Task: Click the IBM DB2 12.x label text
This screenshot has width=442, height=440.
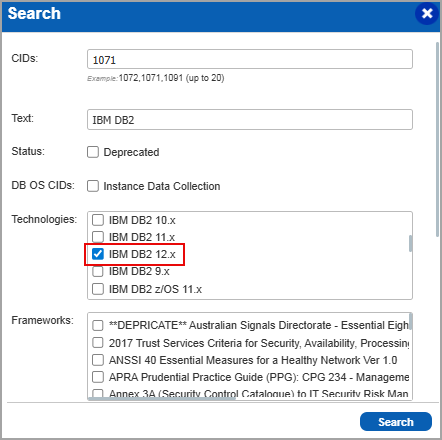Action: pyautogui.click(x=142, y=254)
